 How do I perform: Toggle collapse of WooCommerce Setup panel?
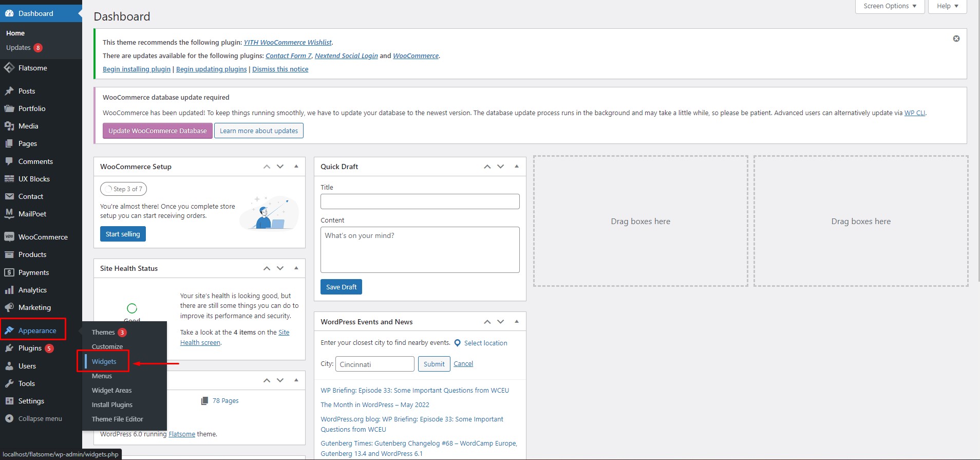point(296,167)
